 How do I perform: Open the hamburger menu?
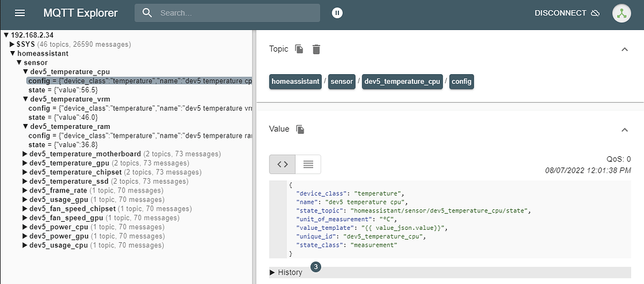[x=20, y=13]
